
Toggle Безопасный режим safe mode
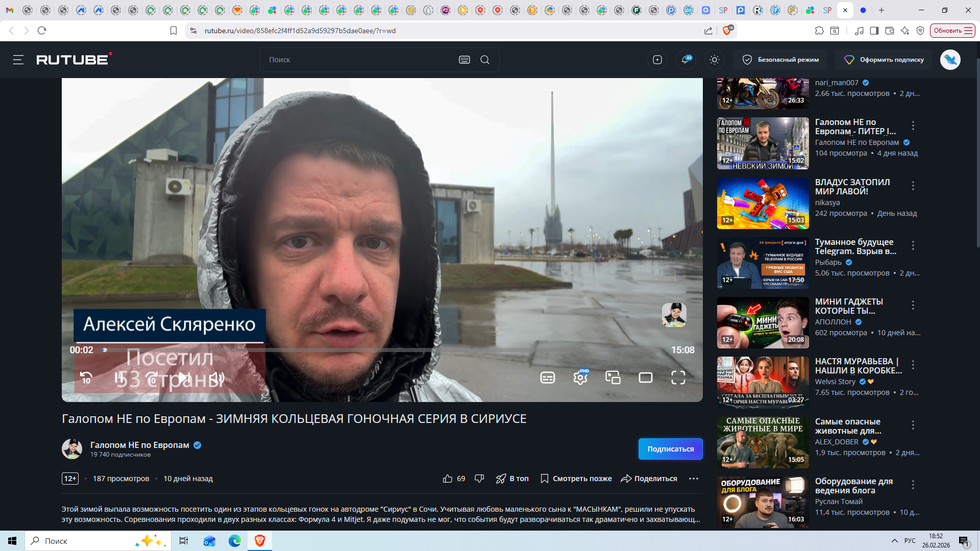[780, 60]
